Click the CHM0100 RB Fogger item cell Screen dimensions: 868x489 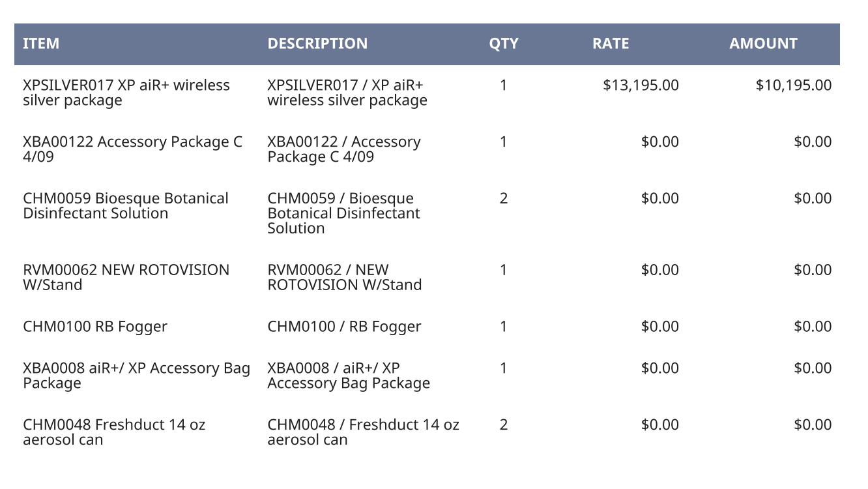(95, 327)
